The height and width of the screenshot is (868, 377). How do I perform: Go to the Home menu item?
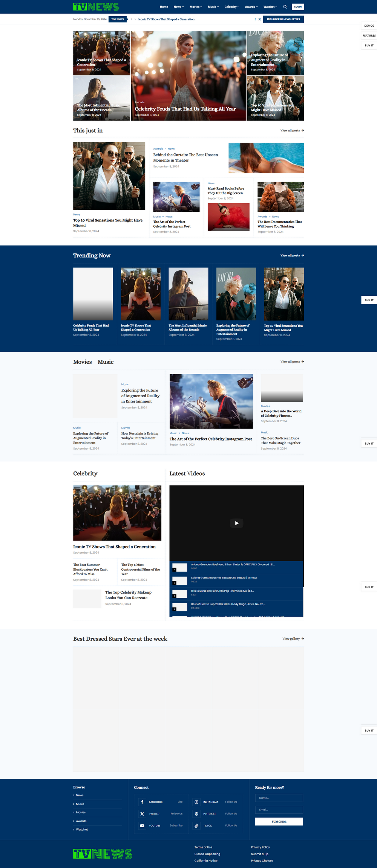164,7
